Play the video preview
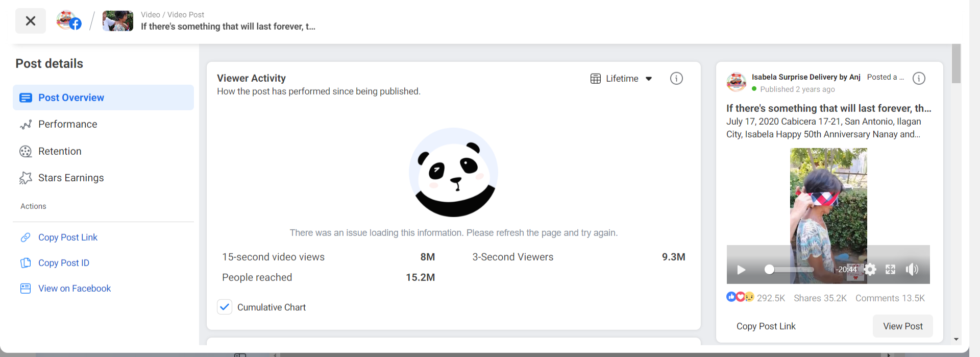980x357 pixels. point(742,270)
